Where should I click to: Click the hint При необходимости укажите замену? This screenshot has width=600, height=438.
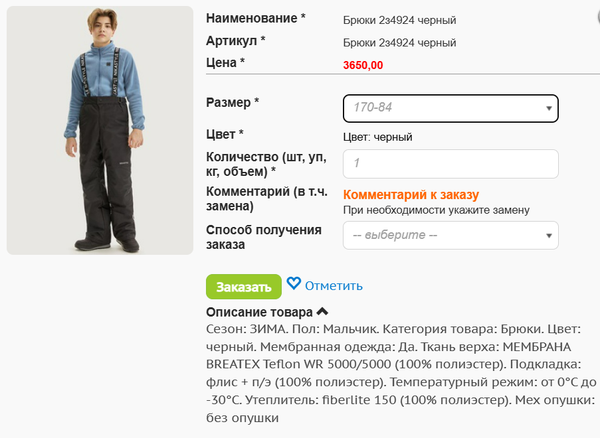[436, 210]
